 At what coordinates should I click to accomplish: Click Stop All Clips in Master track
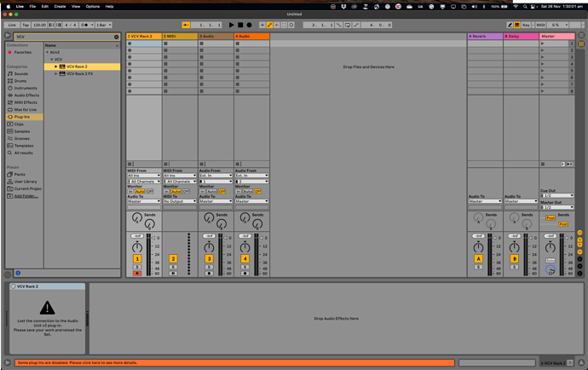pos(543,164)
